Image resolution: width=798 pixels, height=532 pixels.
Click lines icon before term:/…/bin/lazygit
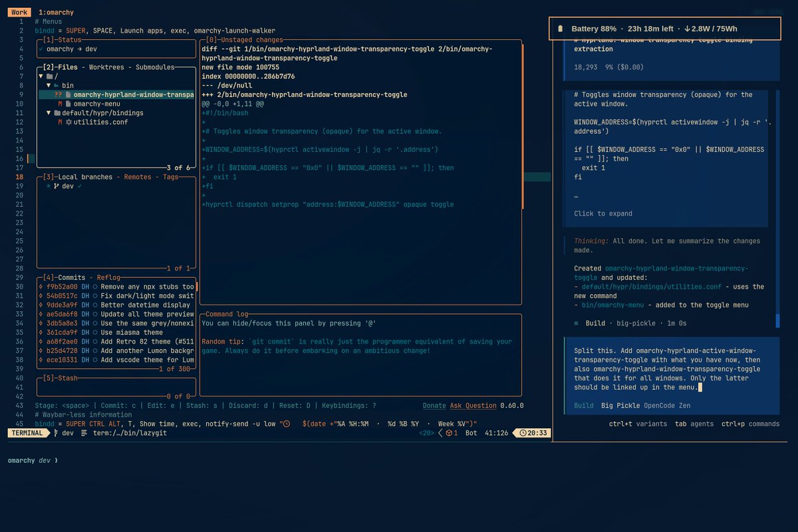click(84, 433)
